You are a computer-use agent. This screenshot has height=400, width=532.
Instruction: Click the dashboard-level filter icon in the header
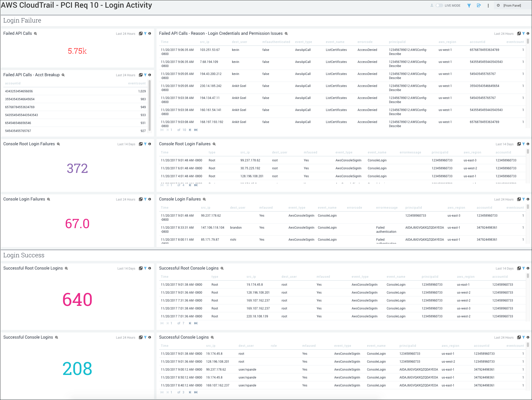[x=469, y=5]
